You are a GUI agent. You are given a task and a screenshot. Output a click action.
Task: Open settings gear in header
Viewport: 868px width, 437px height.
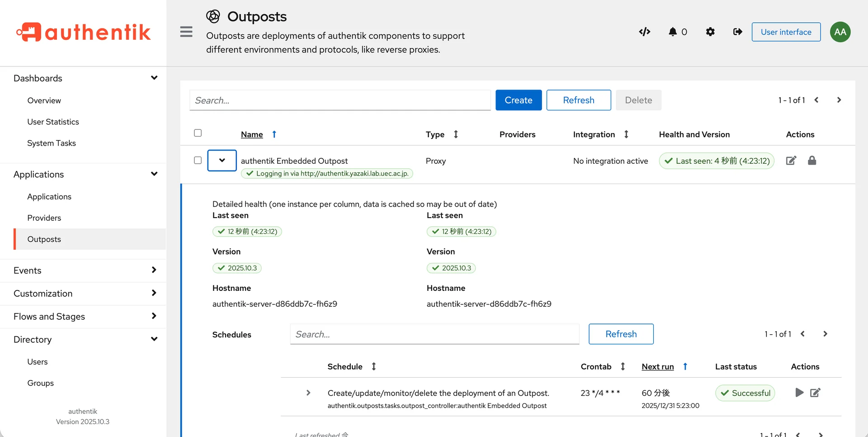point(710,32)
